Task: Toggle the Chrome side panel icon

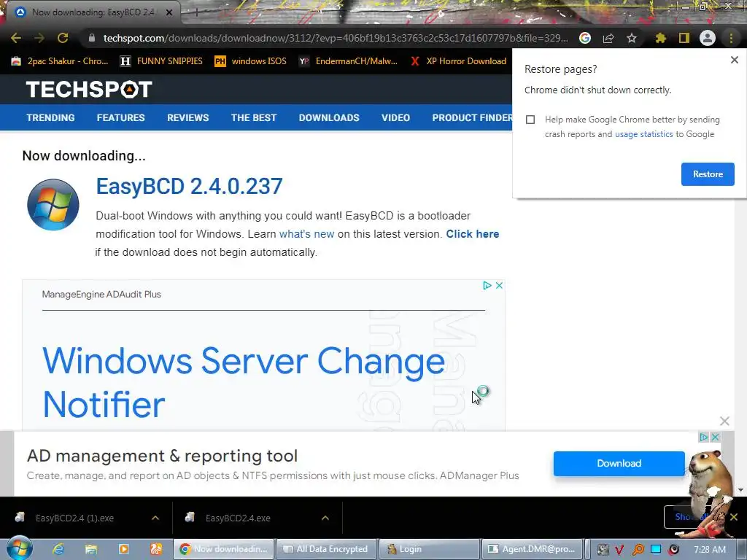Action: pos(684,38)
